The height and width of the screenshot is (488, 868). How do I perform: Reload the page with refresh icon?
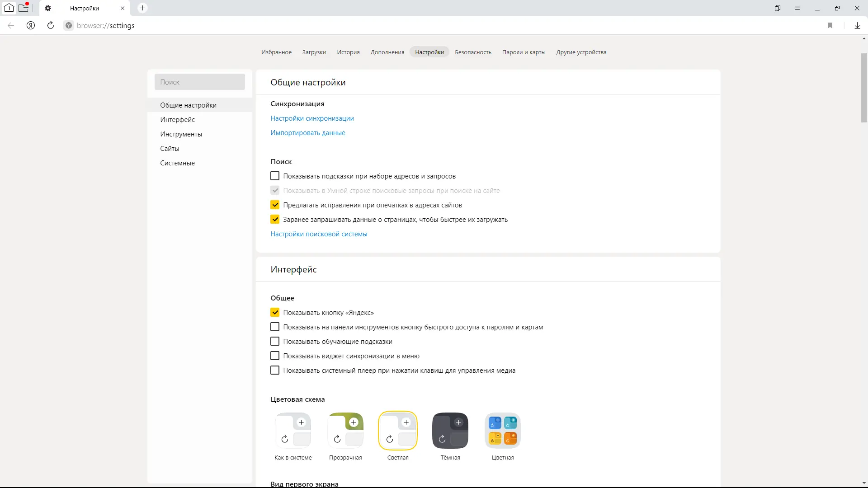51,26
